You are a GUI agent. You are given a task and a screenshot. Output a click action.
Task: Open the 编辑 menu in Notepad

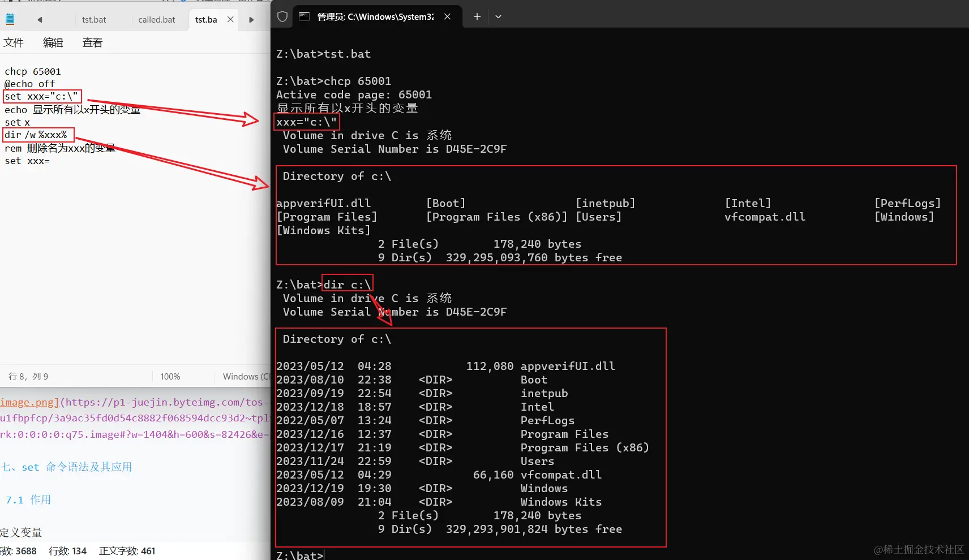(x=53, y=42)
